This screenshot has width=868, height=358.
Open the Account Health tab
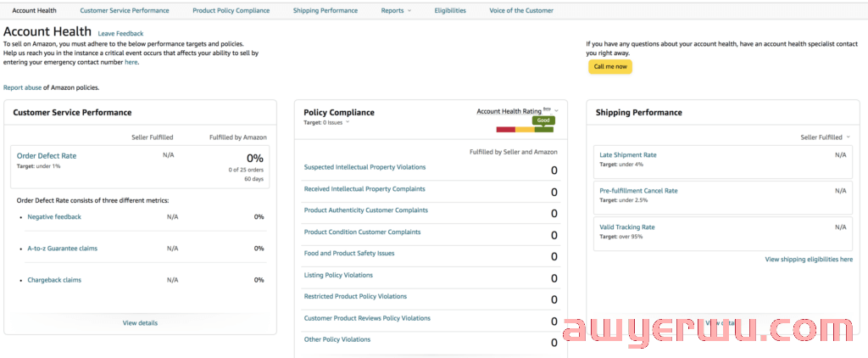point(34,10)
